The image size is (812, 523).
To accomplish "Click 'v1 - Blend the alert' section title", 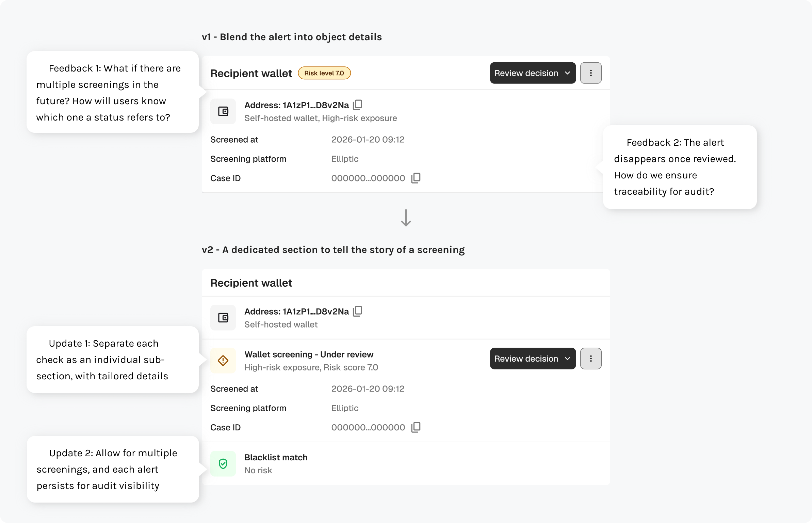I will click(x=292, y=37).
